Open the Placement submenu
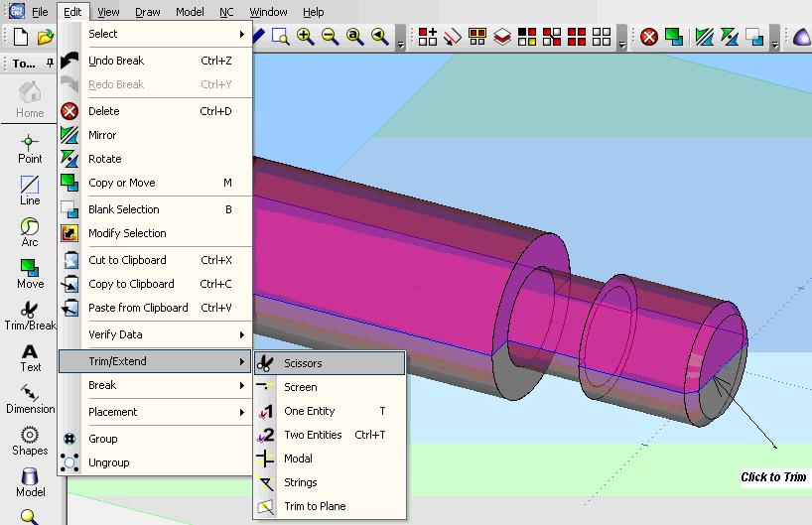Screen dimensions: 812x525 (164, 412)
